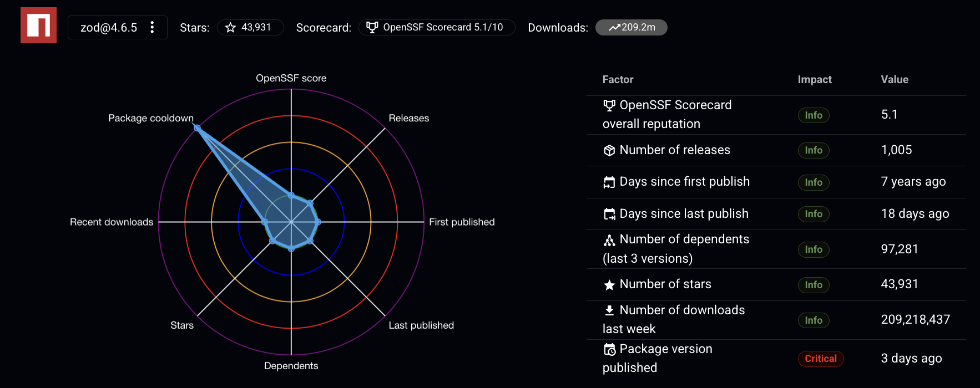Screen dimensions: 980x388
Task: Click the 'Days since first publish' factor label
Action: coord(685,182)
